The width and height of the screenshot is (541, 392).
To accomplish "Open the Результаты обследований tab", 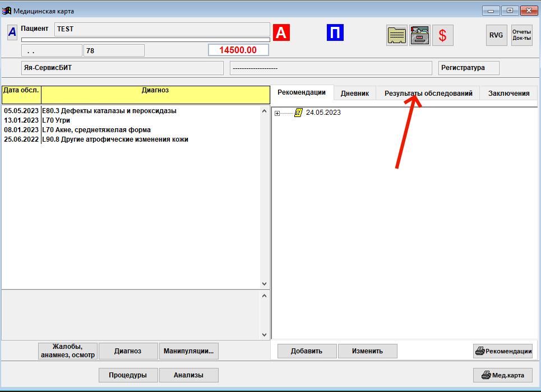I will point(428,94).
